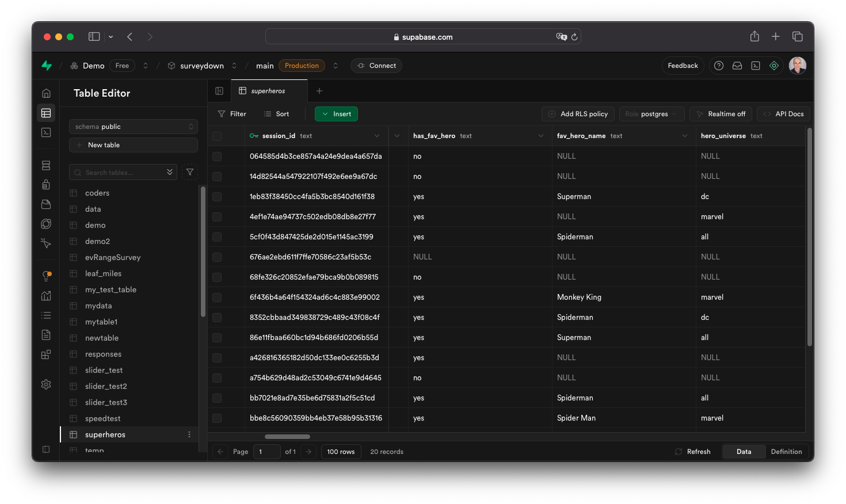Screen dimensions: 846x504
Task: Open the SQL Editor sidebar icon
Action: click(46, 132)
